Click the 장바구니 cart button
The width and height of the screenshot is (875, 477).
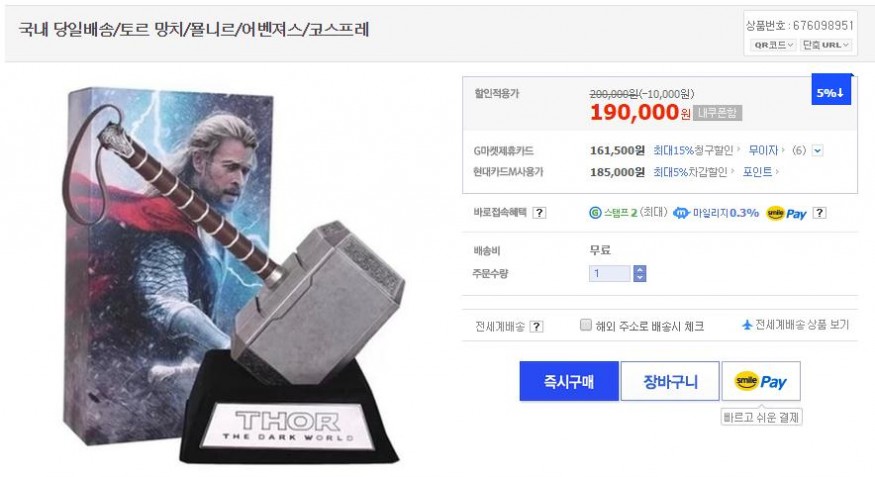coord(670,381)
